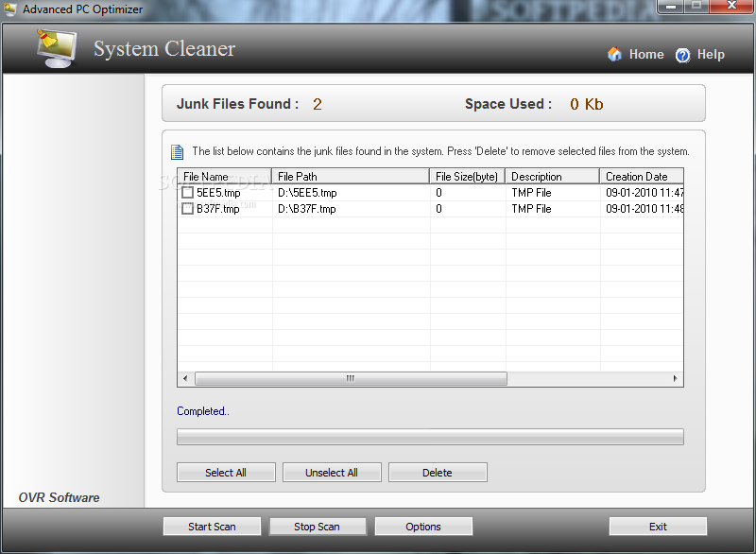
Task: Click the Help question mark icon
Action: point(682,56)
